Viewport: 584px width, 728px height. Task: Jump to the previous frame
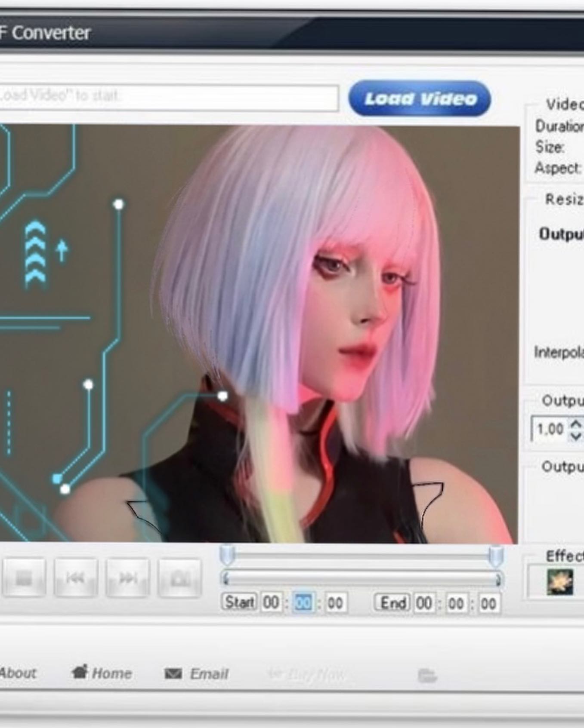76,578
